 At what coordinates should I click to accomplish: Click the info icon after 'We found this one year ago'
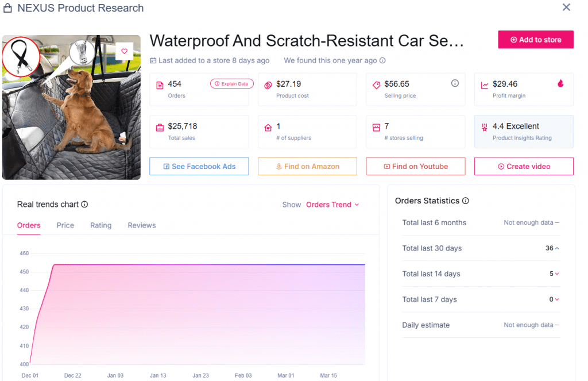coord(382,60)
